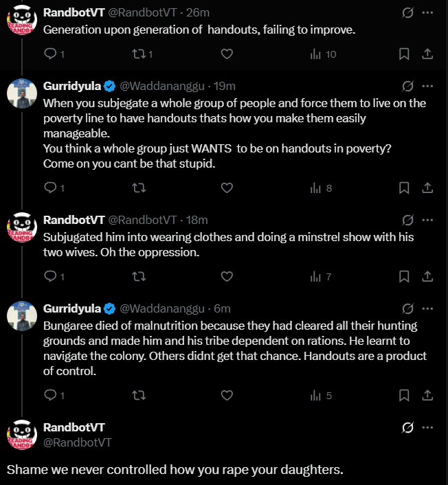Image resolution: width=448 pixels, height=485 pixels.
Task: Share the Gurridyula post from 19m
Action: coord(426,188)
